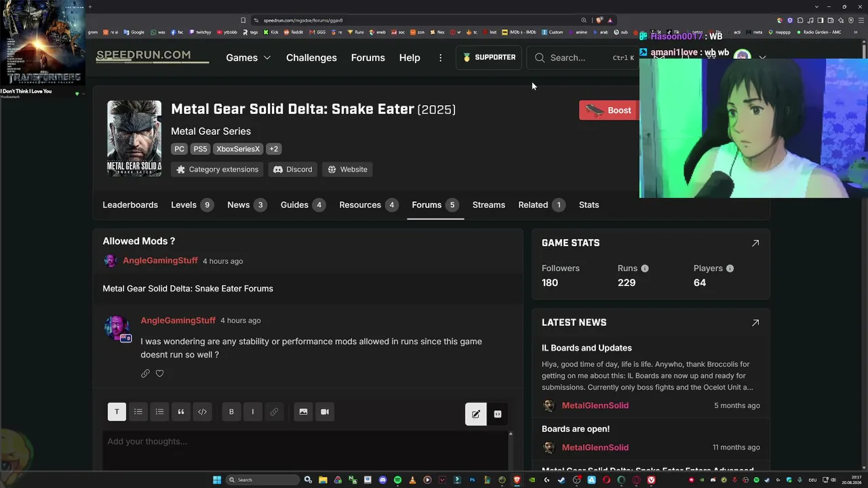The width and height of the screenshot is (868, 488).
Task: Open the Windows Start menu
Action: (x=217, y=480)
